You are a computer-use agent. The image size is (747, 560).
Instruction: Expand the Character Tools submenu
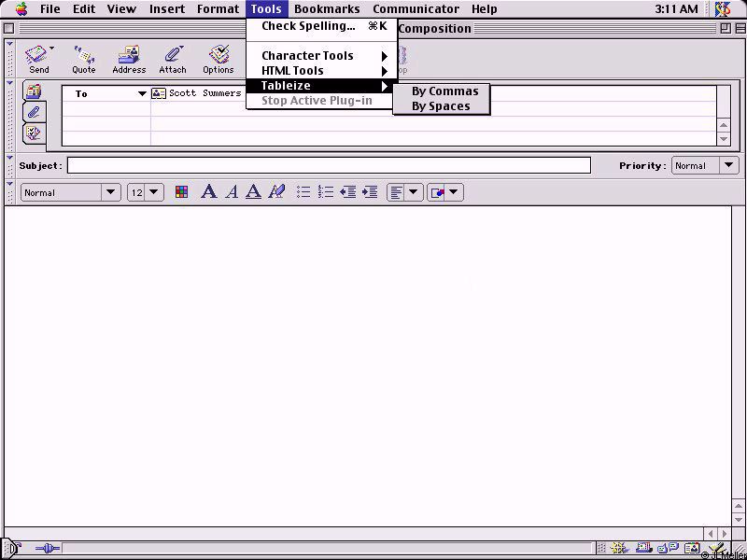(x=322, y=56)
